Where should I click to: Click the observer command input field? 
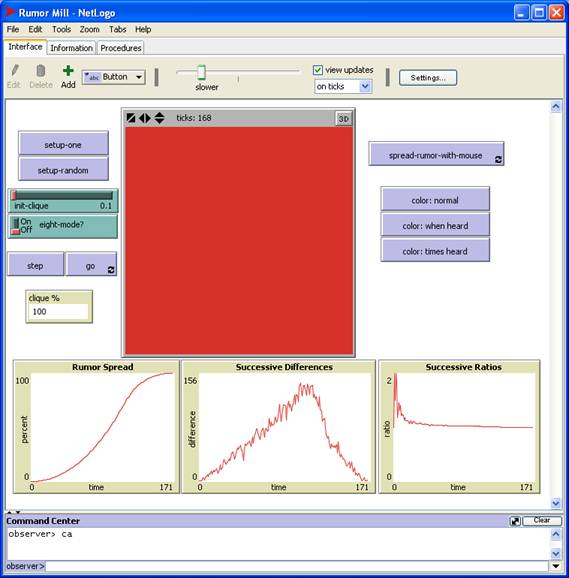297,566
